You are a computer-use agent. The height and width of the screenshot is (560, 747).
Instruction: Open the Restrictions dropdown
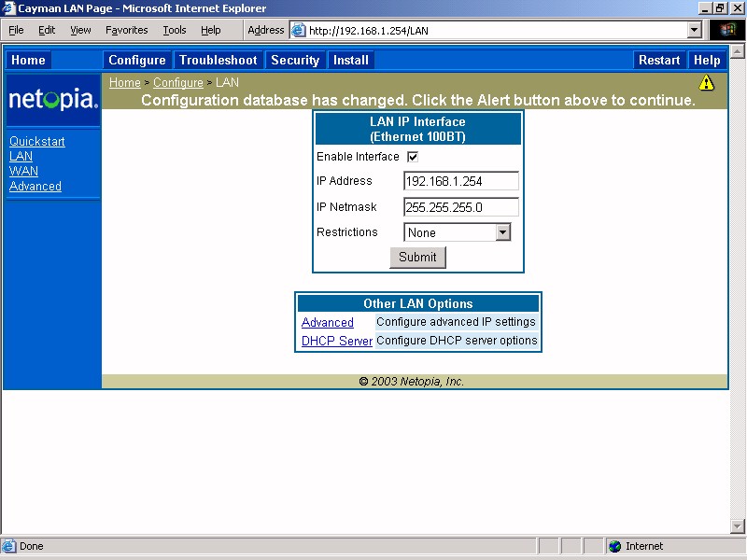502,232
